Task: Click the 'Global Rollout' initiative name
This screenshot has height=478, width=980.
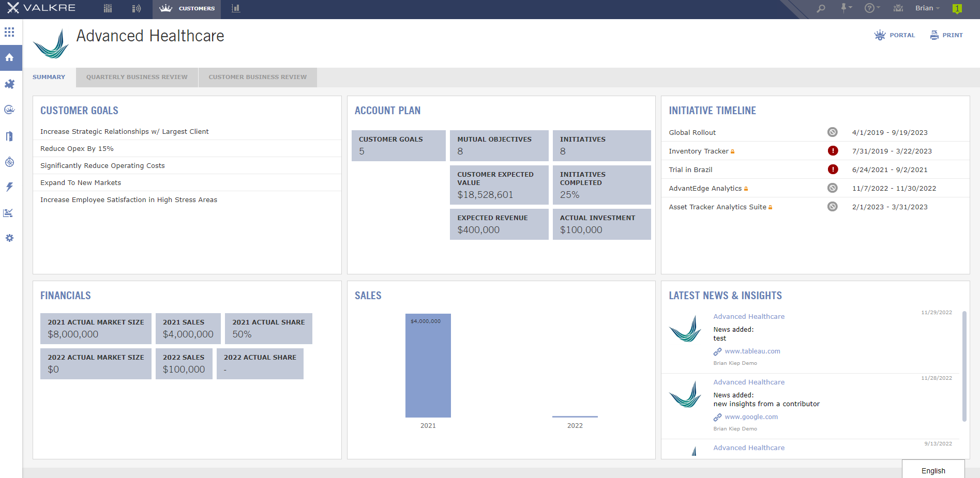Action: pyautogui.click(x=692, y=132)
